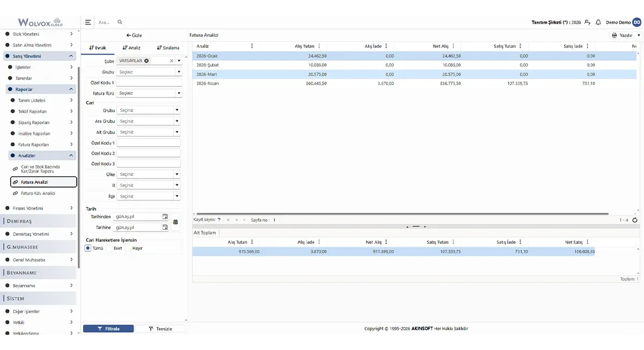Viewport: 644px width, 350px height.
Task: Click the Özel Kodu 1 input under Cari
Action: [149, 143]
